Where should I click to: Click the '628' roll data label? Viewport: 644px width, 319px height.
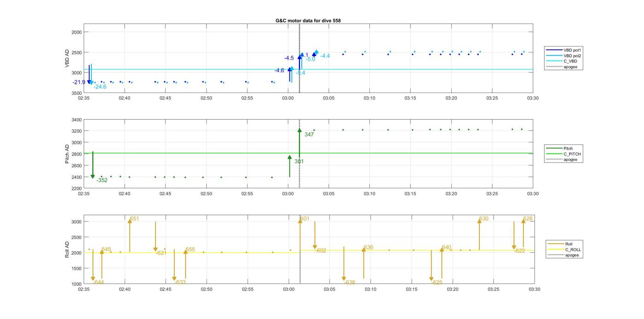click(528, 219)
